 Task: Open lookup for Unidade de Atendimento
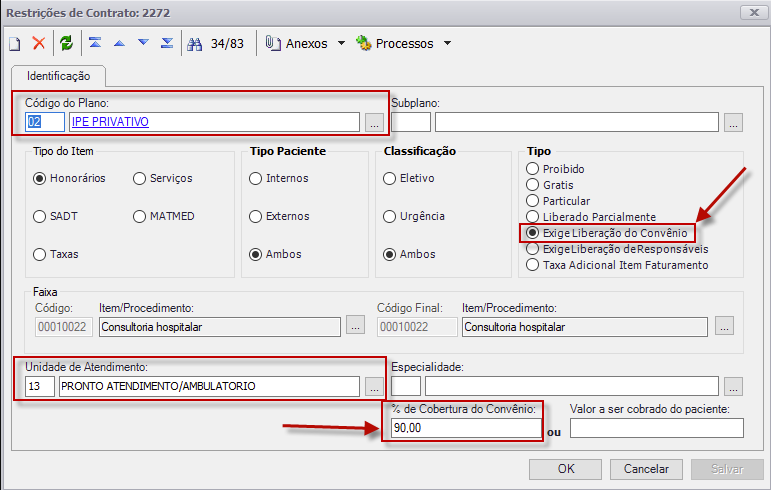(374, 387)
